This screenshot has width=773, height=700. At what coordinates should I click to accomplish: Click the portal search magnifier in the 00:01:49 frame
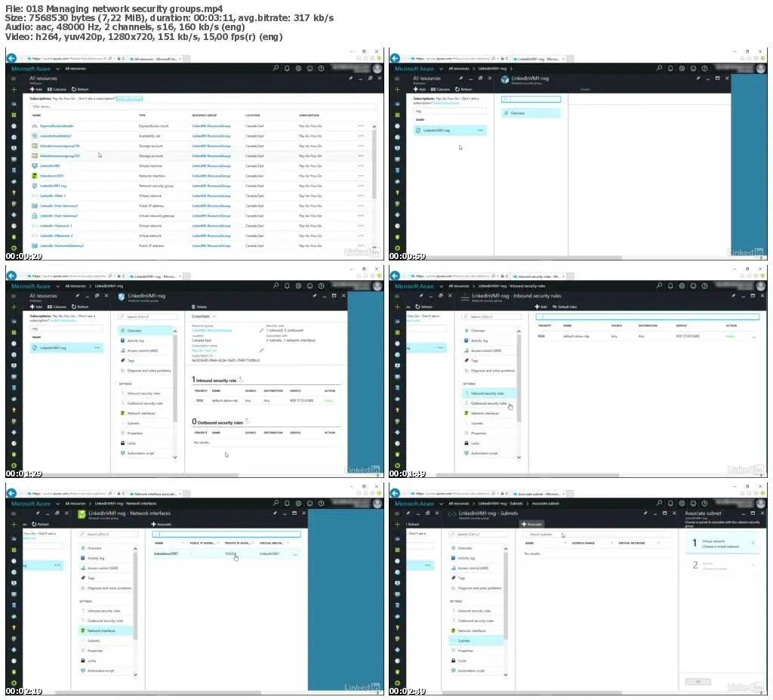pos(659,285)
